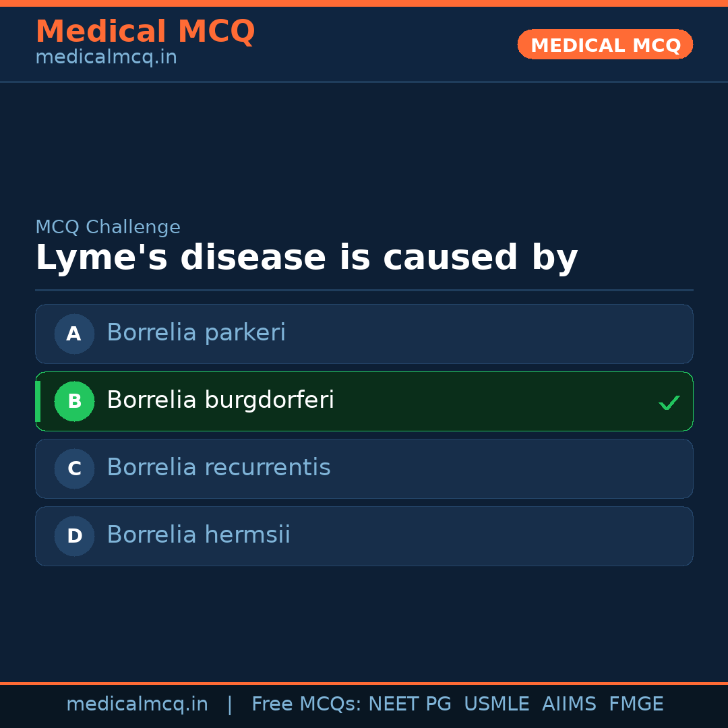Pick the "Borrelia recurrentis" answer text

218,468
